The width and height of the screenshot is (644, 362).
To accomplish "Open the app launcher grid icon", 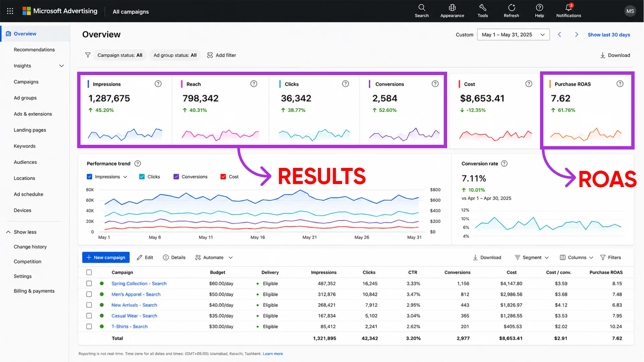I will click(x=10, y=11).
